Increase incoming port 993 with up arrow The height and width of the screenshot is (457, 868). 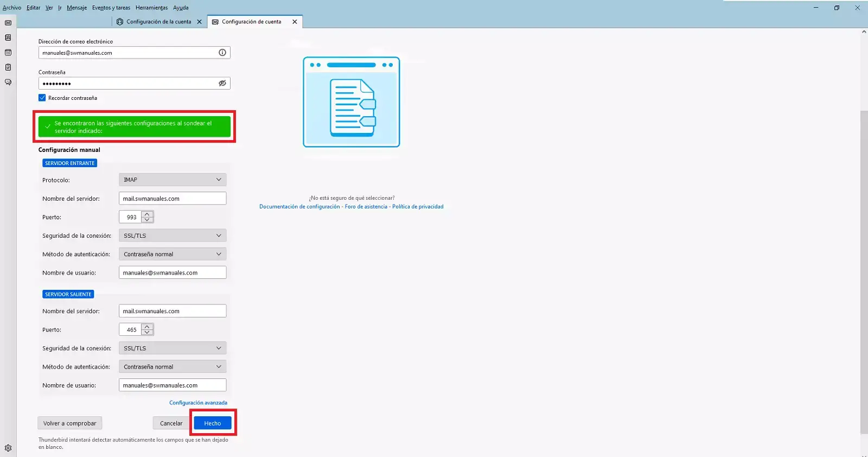(147, 214)
